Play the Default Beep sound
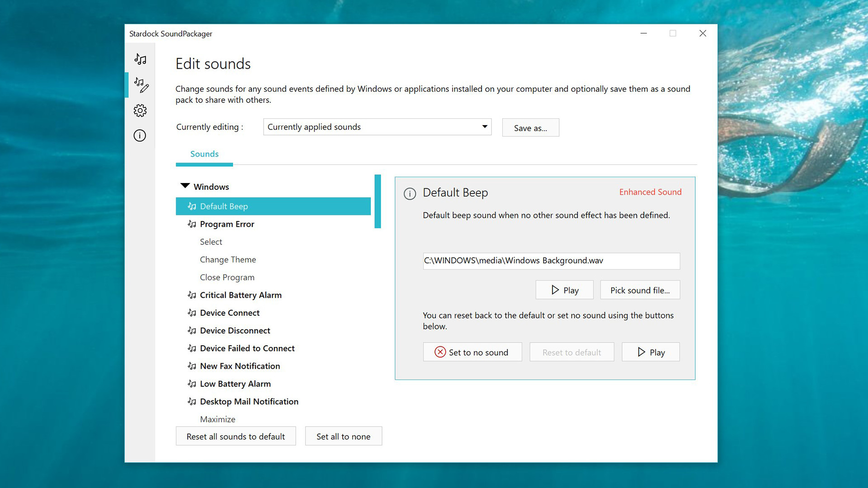The height and width of the screenshot is (488, 868). (564, 290)
